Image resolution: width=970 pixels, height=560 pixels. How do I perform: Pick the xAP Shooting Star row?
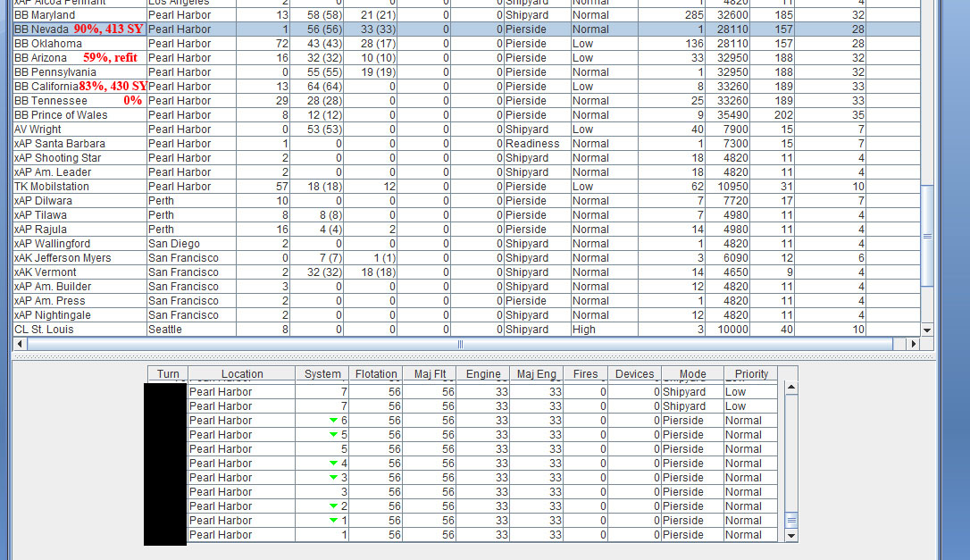coord(466,157)
